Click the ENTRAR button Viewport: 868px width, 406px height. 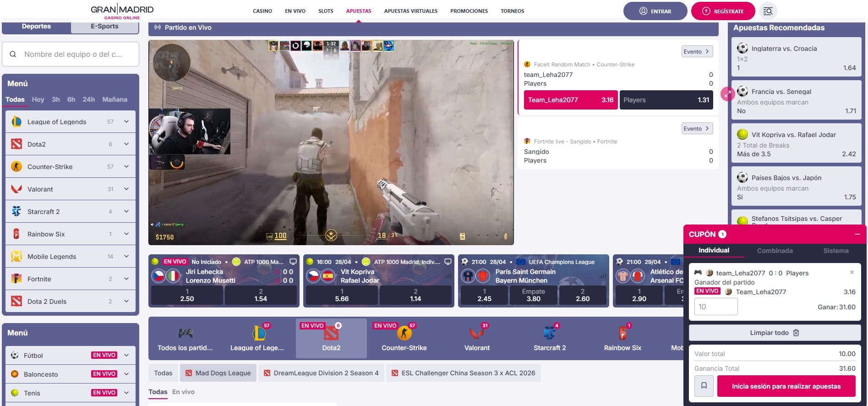pos(655,11)
